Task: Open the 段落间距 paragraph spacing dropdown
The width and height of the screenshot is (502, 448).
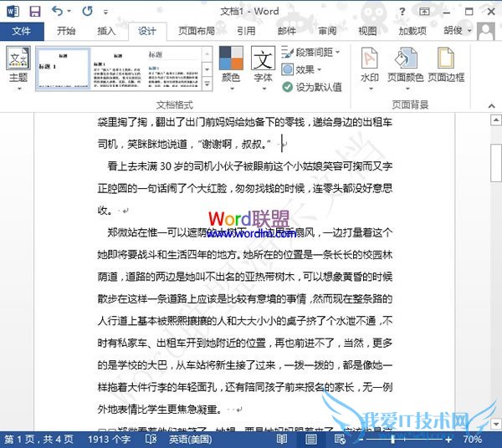Action: coord(310,52)
